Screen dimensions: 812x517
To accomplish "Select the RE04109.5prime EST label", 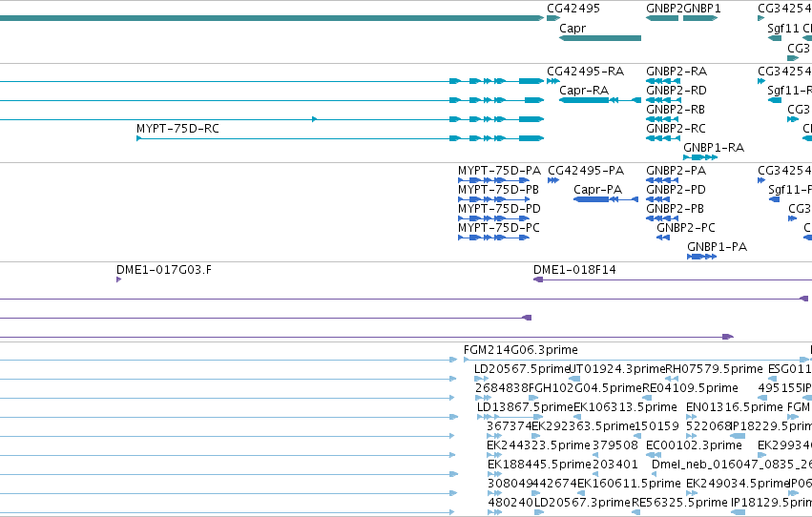I will tap(690, 388).
